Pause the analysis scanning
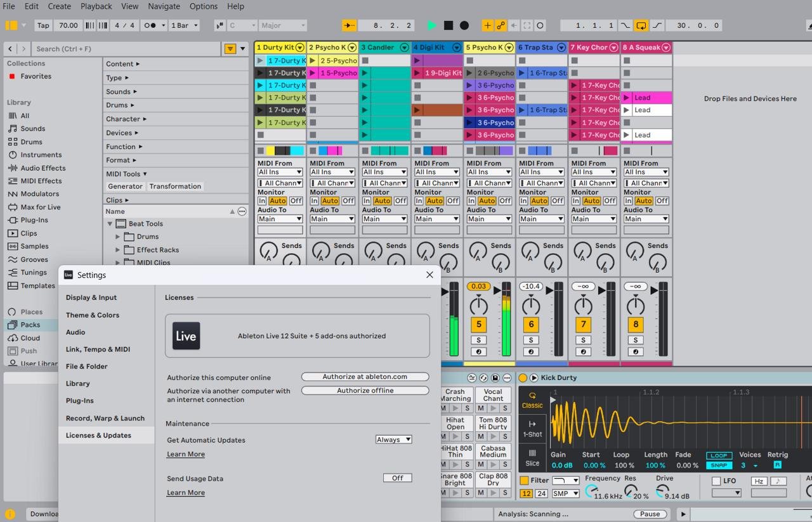812x522 pixels. [x=650, y=514]
